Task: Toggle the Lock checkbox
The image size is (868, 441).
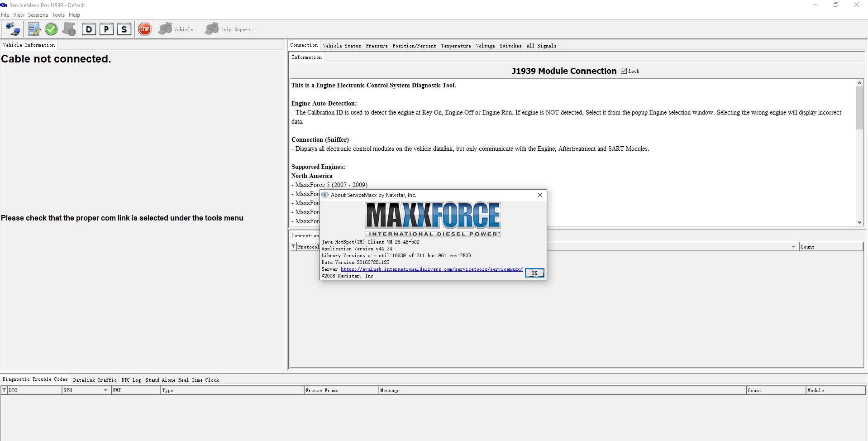Action: click(x=624, y=71)
